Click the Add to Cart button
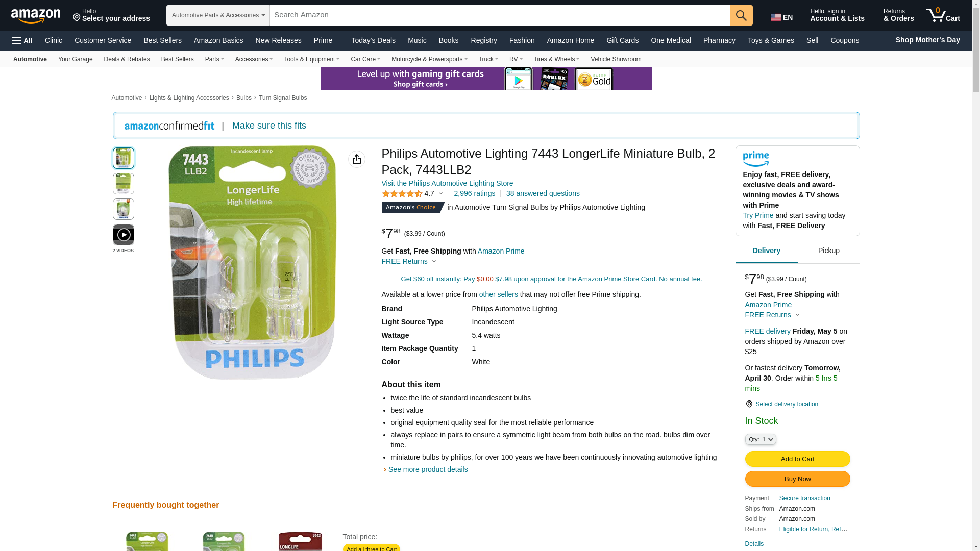 coord(797,459)
